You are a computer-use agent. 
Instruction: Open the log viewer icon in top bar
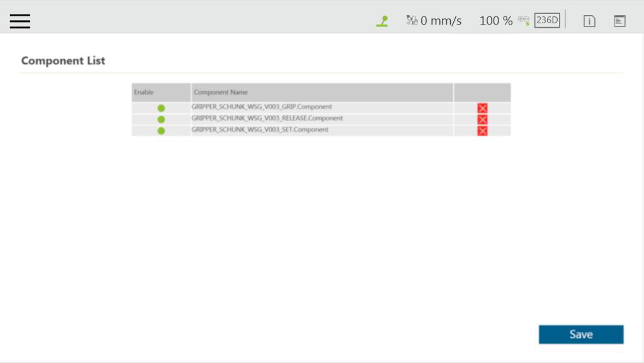(620, 21)
